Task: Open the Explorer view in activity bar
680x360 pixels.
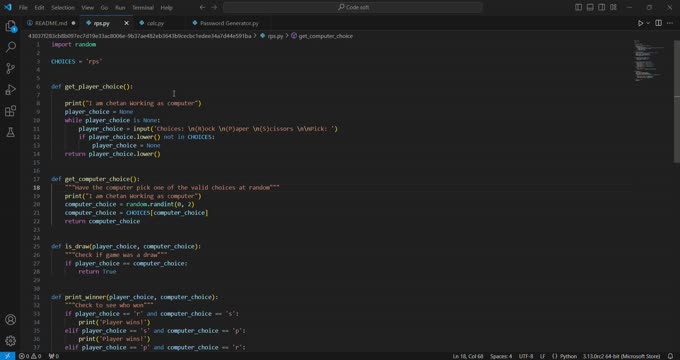Action: click(10, 26)
